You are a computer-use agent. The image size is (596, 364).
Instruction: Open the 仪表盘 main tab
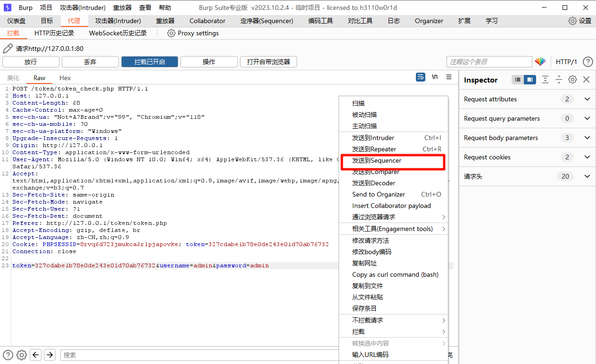(x=17, y=21)
